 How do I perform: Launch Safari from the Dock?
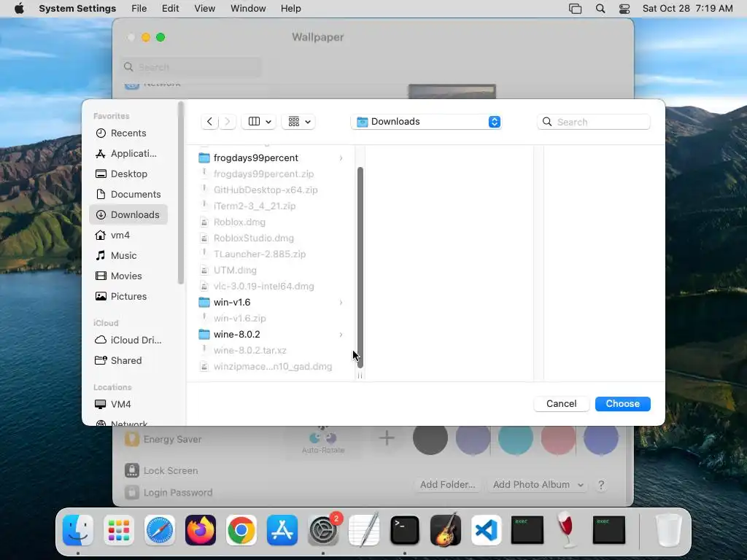coord(160,530)
